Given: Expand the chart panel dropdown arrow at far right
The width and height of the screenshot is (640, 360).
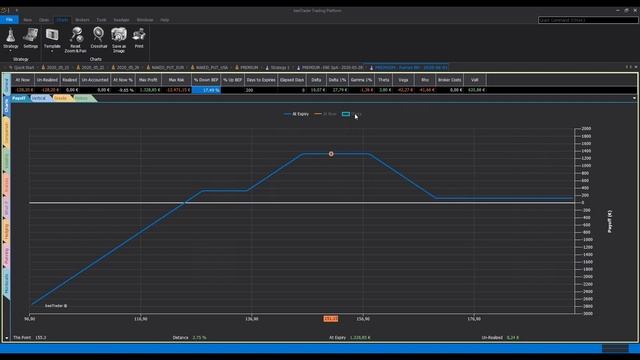Looking at the screenshot, I should (x=634, y=98).
